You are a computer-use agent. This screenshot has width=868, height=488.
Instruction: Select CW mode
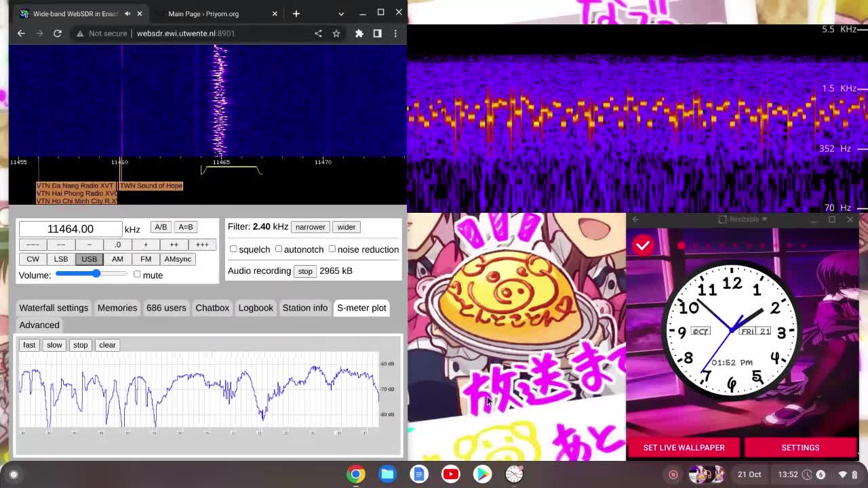click(33, 259)
